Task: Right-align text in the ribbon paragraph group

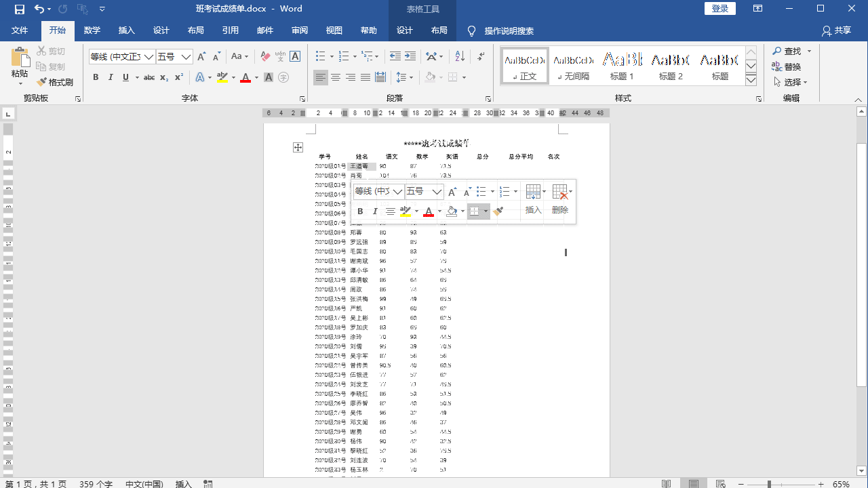Action: pyautogui.click(x=351, y=78)
